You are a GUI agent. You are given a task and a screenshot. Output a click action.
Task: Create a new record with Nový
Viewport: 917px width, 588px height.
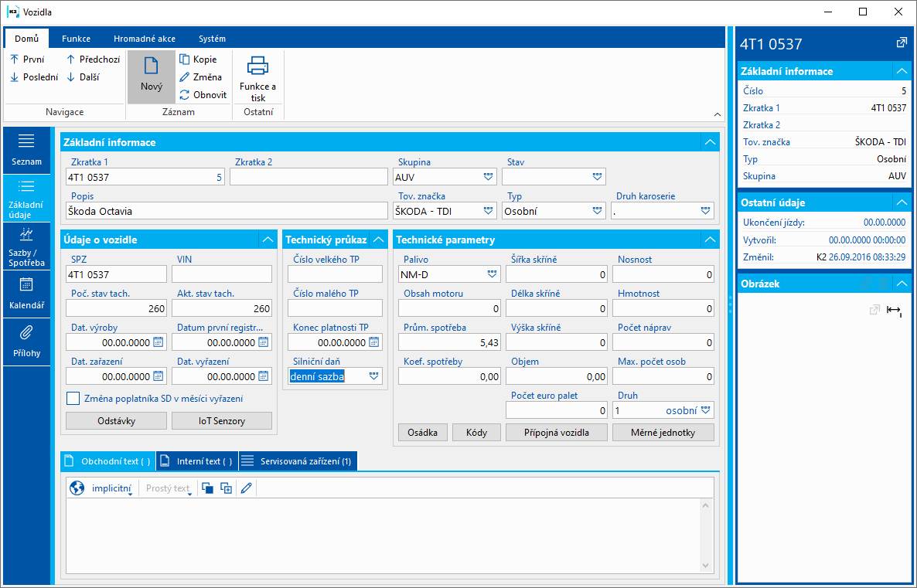point(152,76)
